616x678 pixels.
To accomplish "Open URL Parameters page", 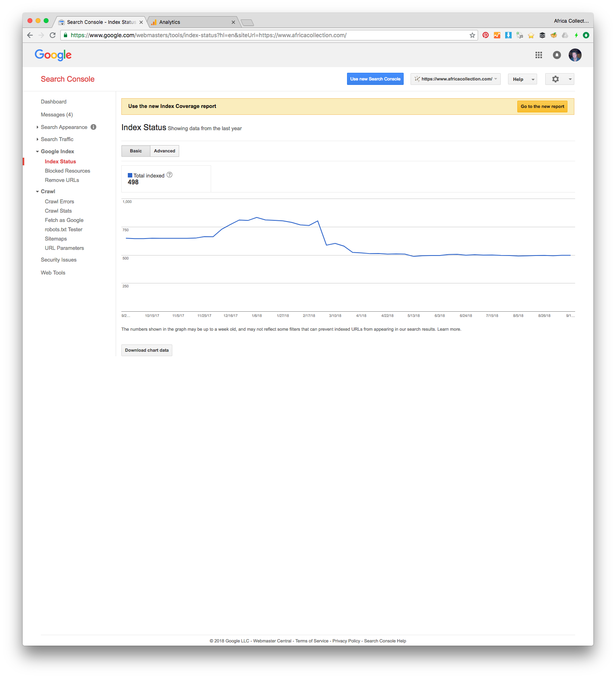I will [x=64, y=248].
